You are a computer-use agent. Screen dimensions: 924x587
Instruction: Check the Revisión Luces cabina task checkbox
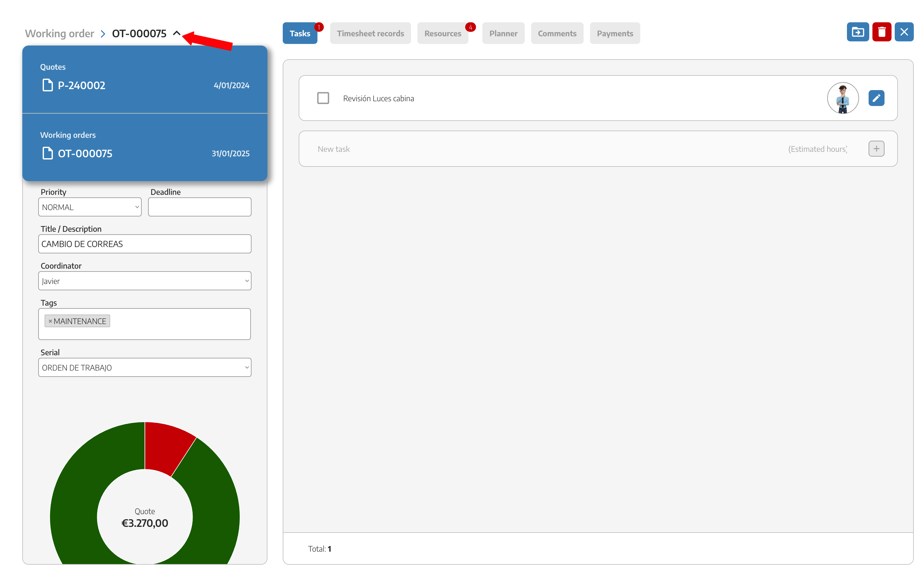323,98
